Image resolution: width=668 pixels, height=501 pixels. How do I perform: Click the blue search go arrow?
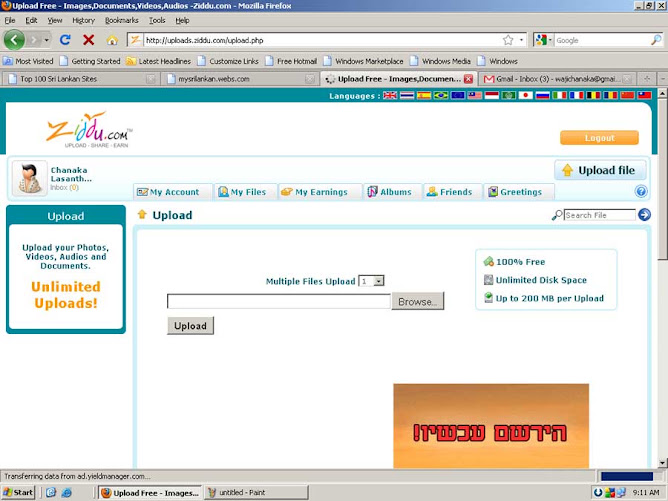644,215
